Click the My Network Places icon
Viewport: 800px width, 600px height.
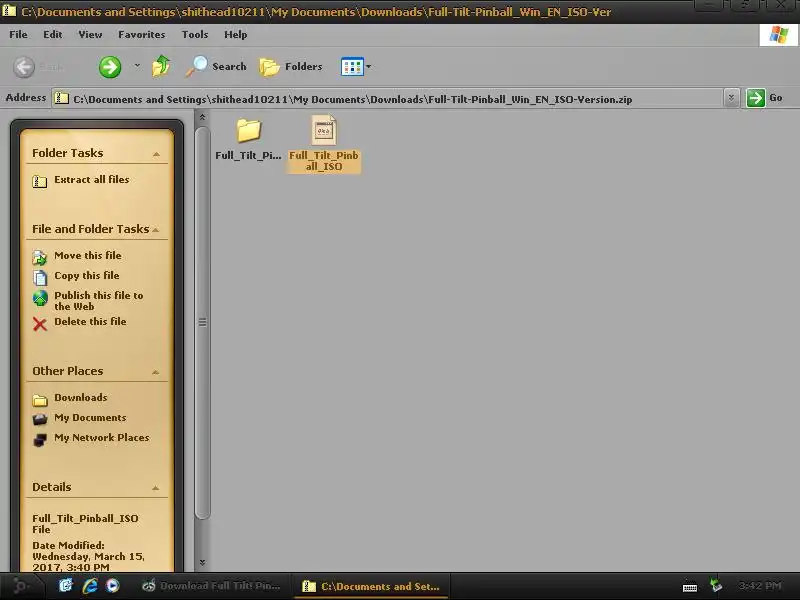40,439
